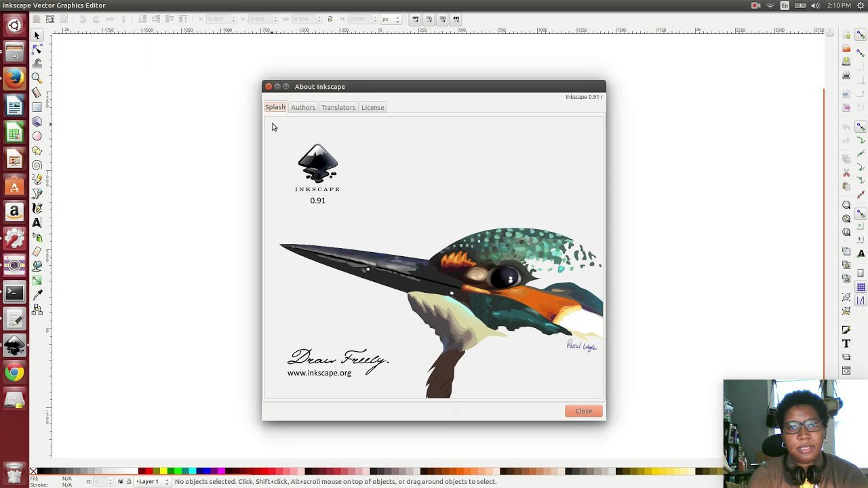Click Print icon in right command bar
Screen dimensions: 868x488
[846, 75]
